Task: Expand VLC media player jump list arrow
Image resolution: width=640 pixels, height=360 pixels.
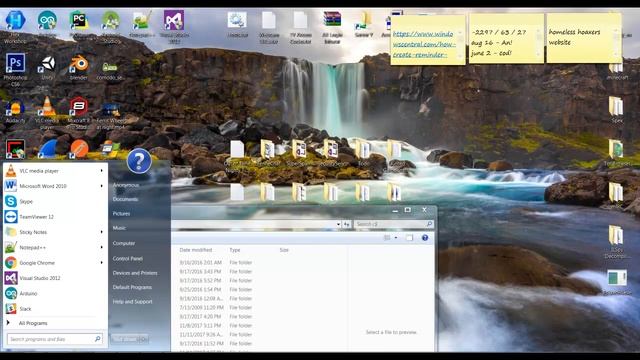Action: pos(102,171)
